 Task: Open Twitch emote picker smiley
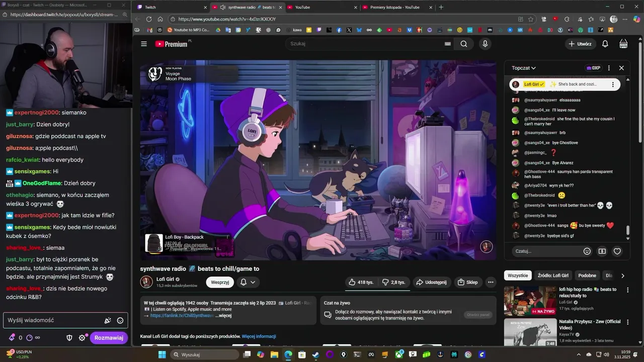(120, 320)
